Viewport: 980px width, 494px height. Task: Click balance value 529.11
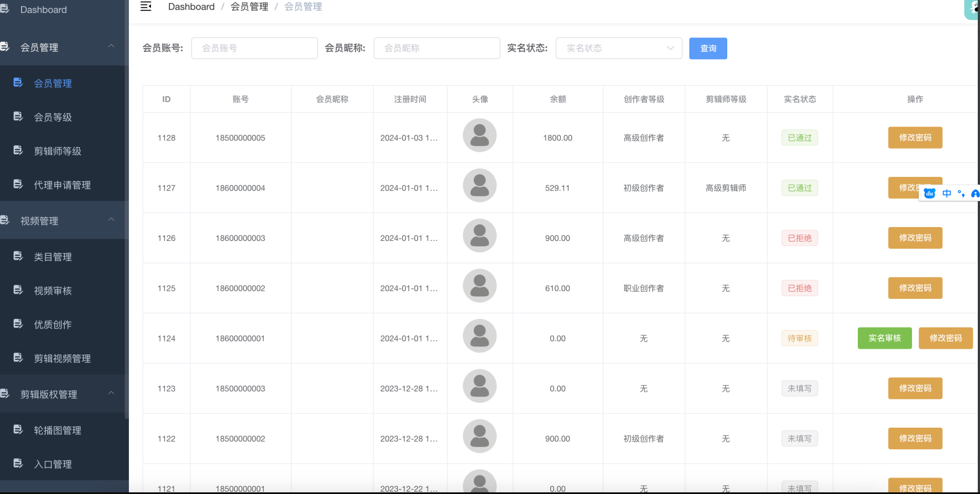click(557, 188)
